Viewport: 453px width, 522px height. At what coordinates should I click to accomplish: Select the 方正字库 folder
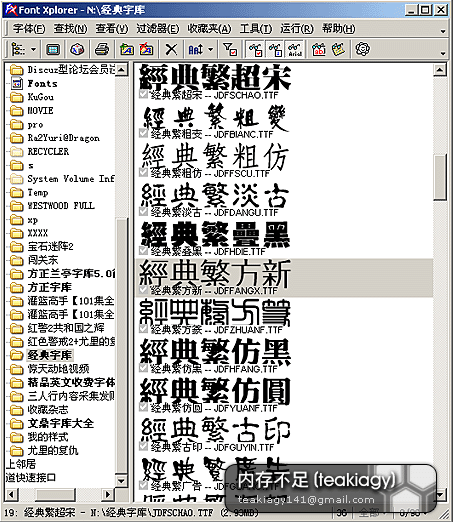(50, 287)
